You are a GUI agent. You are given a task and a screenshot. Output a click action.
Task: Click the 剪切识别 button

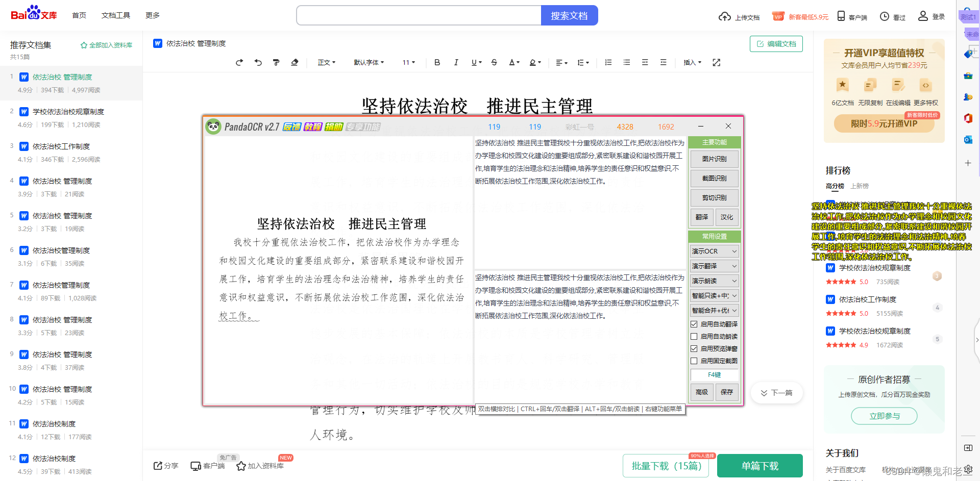coord(715,197)
